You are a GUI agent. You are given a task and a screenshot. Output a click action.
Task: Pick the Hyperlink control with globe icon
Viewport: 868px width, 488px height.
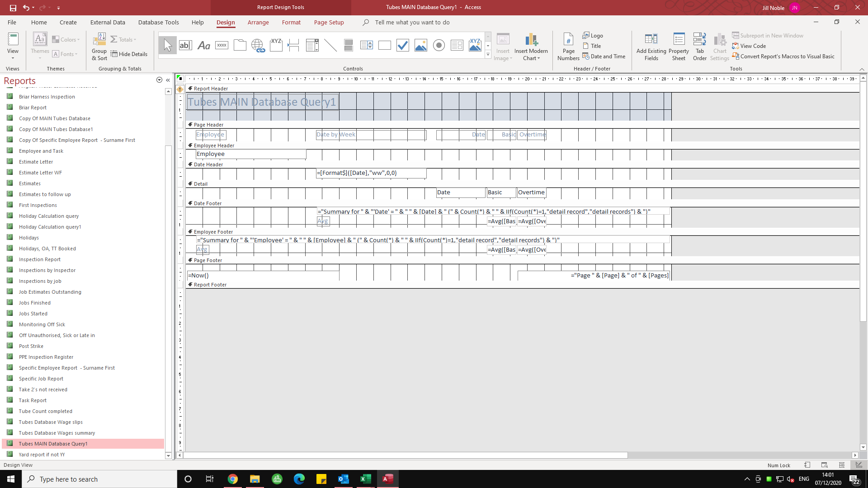(x=258, y=45)
